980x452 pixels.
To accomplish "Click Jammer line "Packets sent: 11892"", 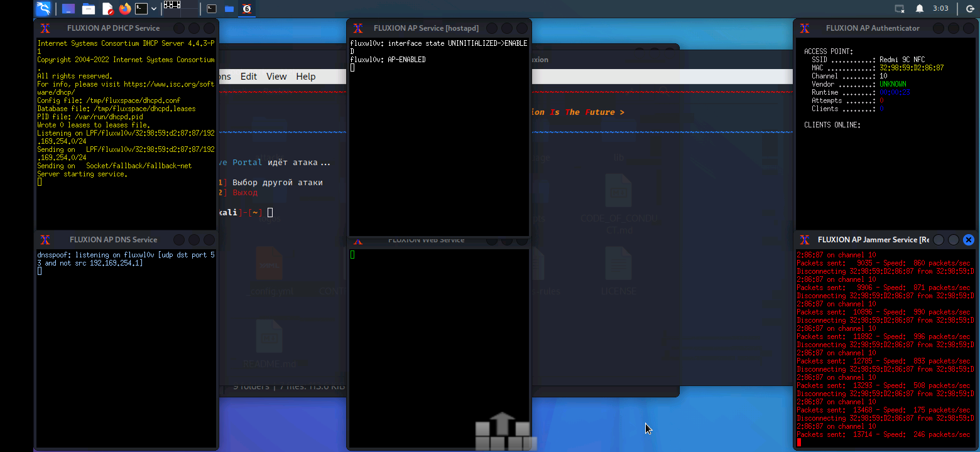I will [x=883, y=336].
